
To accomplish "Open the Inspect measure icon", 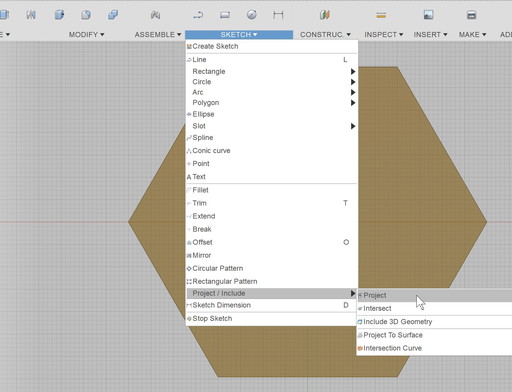I will 381,15.
